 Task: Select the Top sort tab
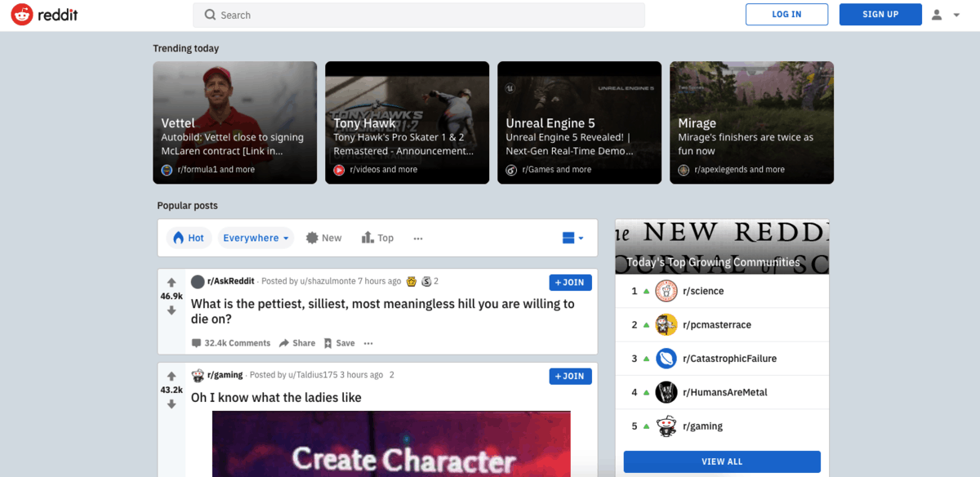point(376,238)
